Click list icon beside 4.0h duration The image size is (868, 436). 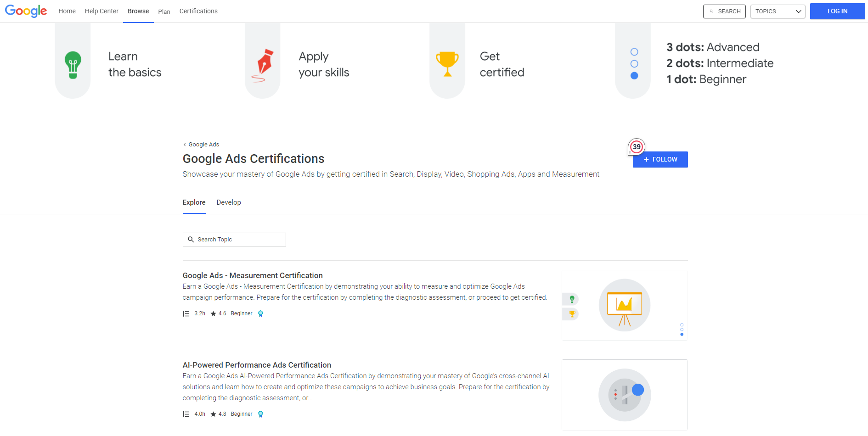(186, 414)
